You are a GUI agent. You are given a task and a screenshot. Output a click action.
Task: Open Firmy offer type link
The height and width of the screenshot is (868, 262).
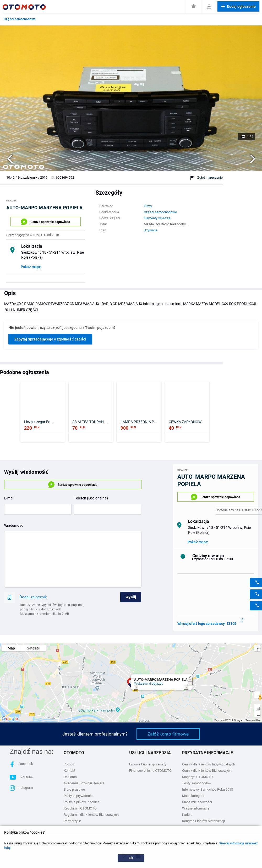point(148,206)
